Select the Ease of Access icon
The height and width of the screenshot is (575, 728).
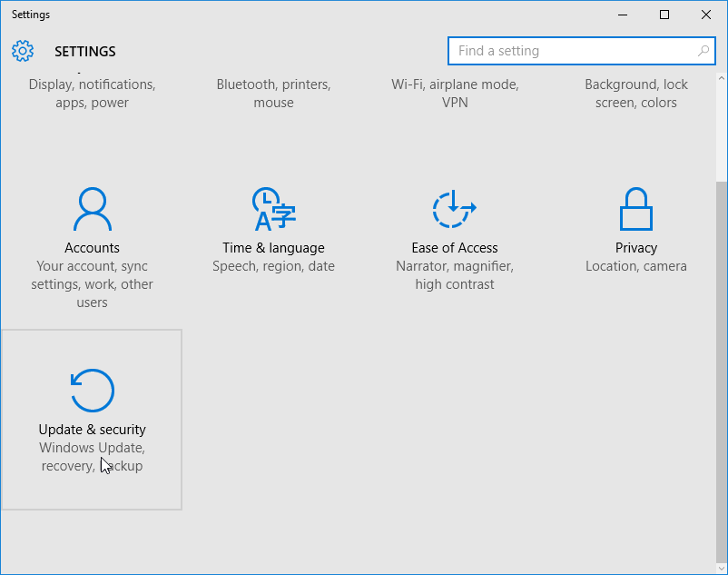coord(454,209)
